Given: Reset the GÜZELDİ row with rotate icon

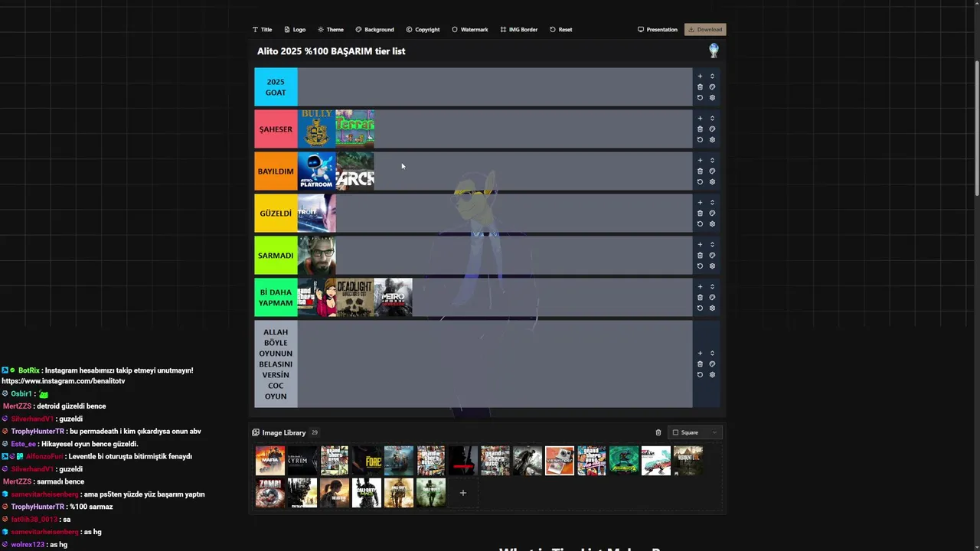Looking at the screenshot, I should point(700,223).
